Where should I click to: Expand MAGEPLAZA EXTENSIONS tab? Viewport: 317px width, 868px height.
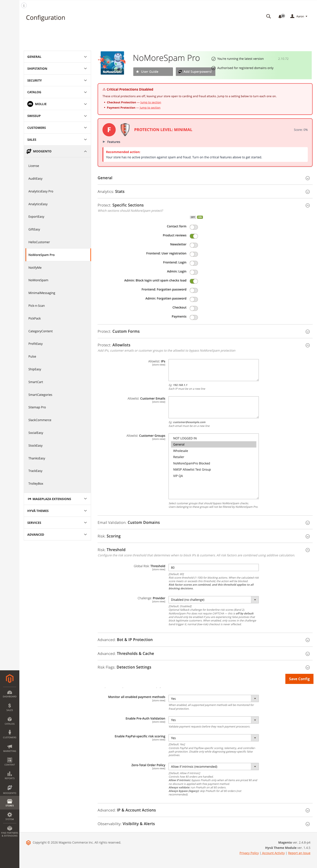click(57, 499)
